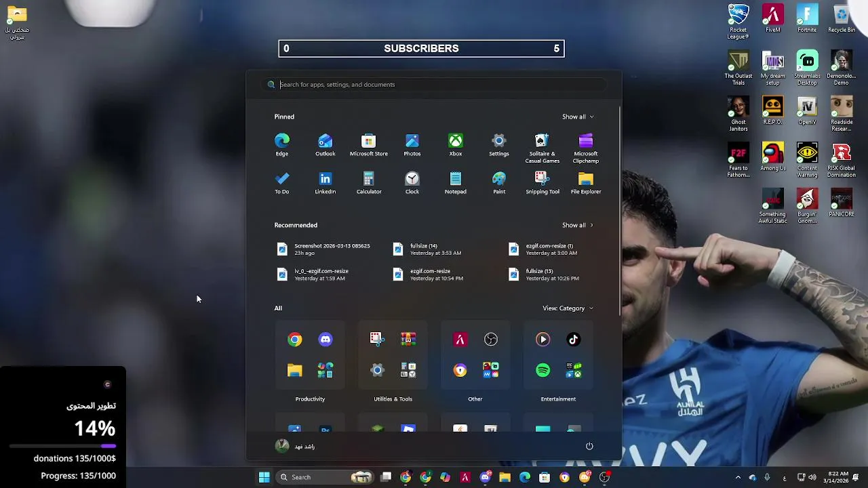Select the Recycle Bin on desktop
868x488 pixels.
coord(842,19)
